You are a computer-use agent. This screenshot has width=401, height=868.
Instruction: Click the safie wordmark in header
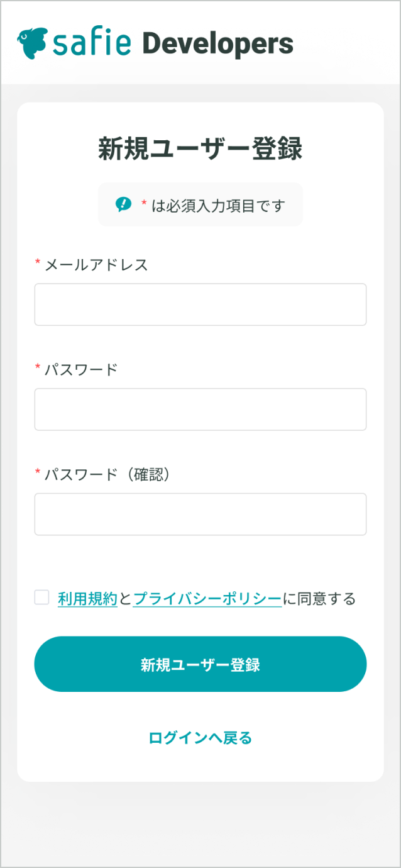point(92,43)
